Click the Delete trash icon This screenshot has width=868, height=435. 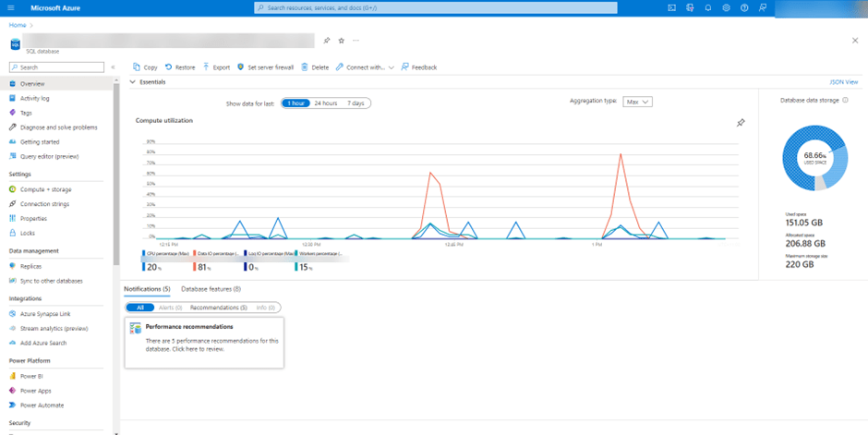(305, 67)
